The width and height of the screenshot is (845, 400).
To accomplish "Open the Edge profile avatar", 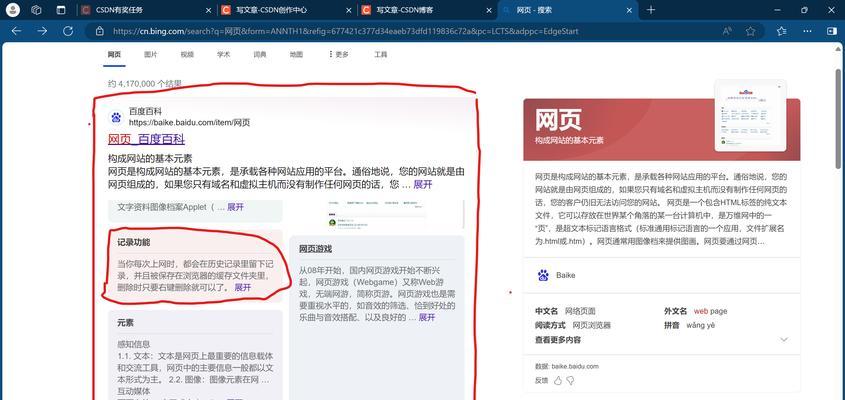I will (x=12, y=10).
